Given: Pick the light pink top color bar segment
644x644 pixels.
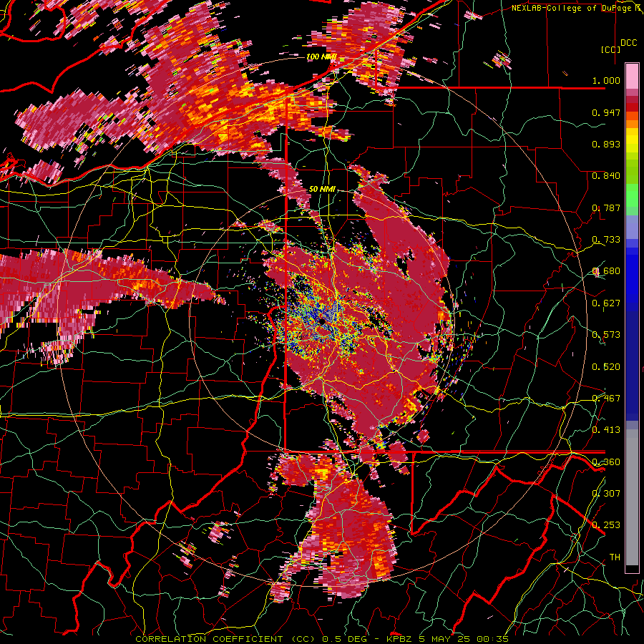Looking at the screenshot, I should [632, 76].
